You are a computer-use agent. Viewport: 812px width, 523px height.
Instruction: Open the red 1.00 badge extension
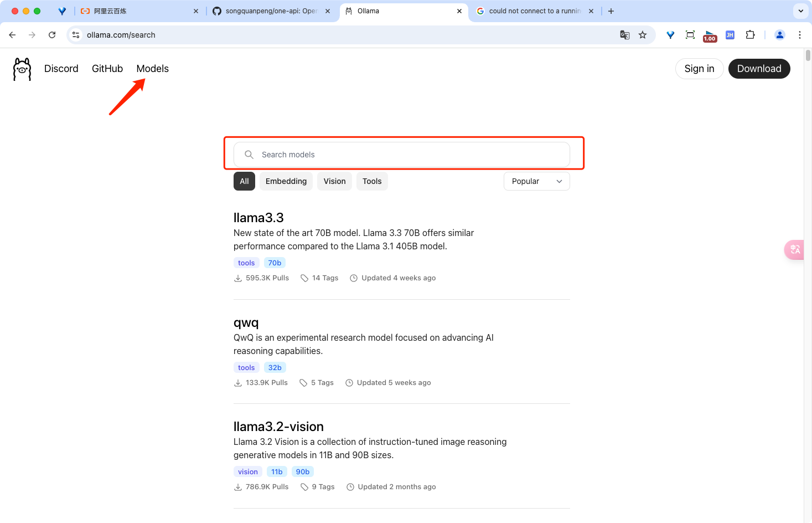click(x=710, y=36)
